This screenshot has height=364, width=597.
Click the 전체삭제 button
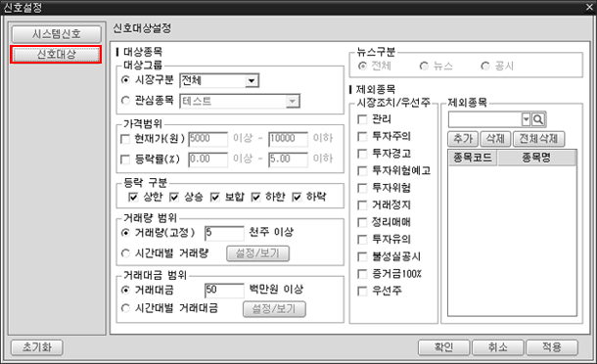[x=538, y=139]
